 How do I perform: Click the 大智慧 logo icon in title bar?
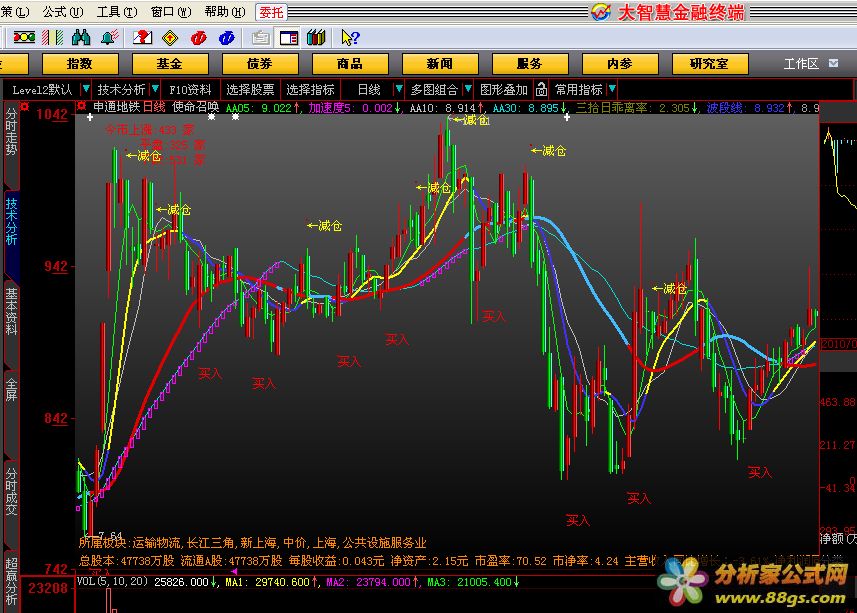[601, 12]
